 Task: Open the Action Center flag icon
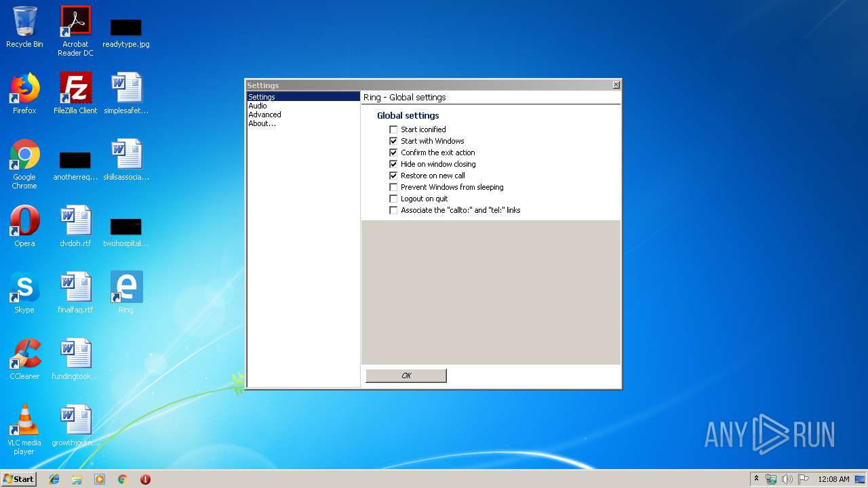pos(804,479)
